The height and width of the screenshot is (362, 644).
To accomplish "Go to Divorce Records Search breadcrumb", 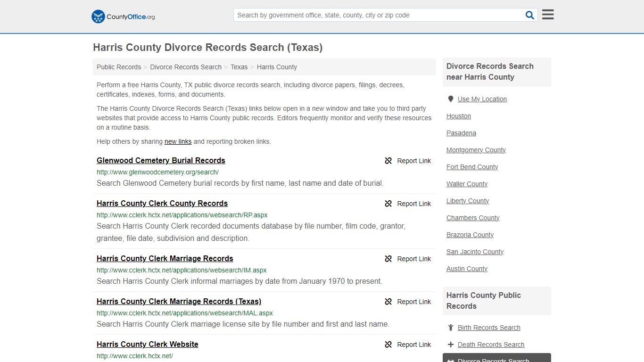I will 186,67.
